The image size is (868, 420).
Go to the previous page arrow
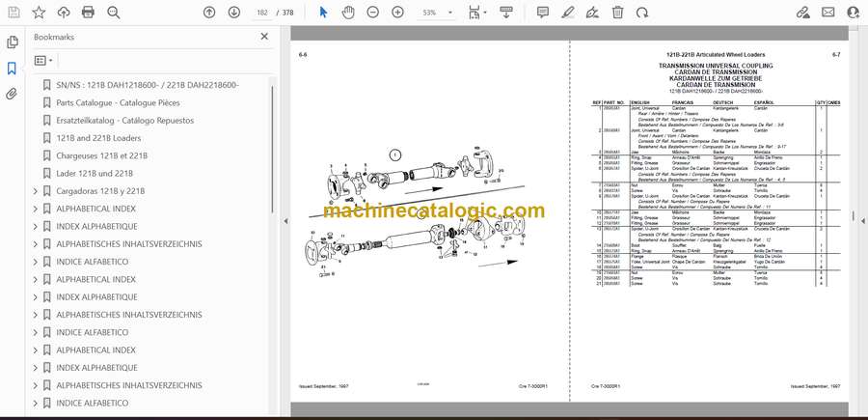[209, 13]
